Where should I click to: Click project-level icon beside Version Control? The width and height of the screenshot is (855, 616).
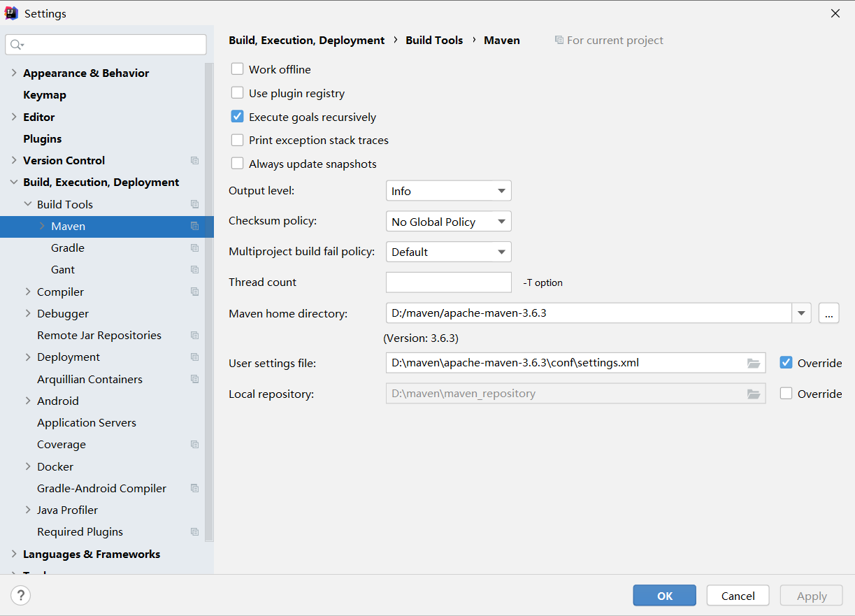point(194,161)
